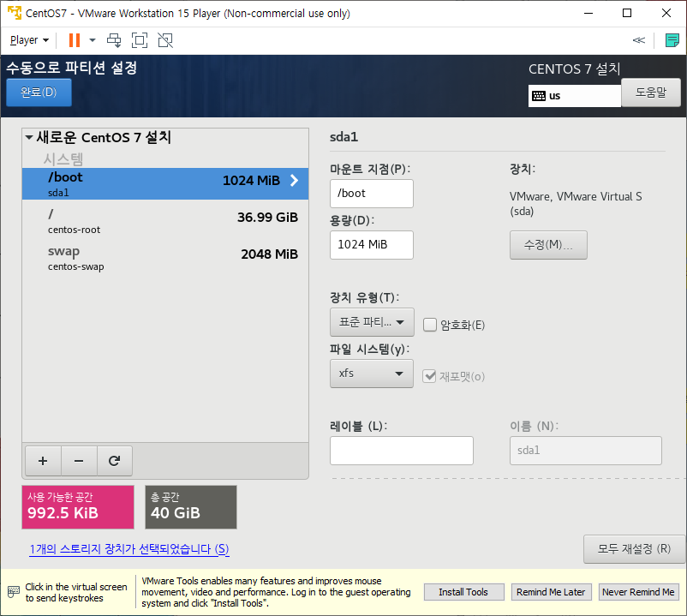This screenshot has width=687, height=616.
Task: Click the 완료(D) done button
Action: pos(39,93)
